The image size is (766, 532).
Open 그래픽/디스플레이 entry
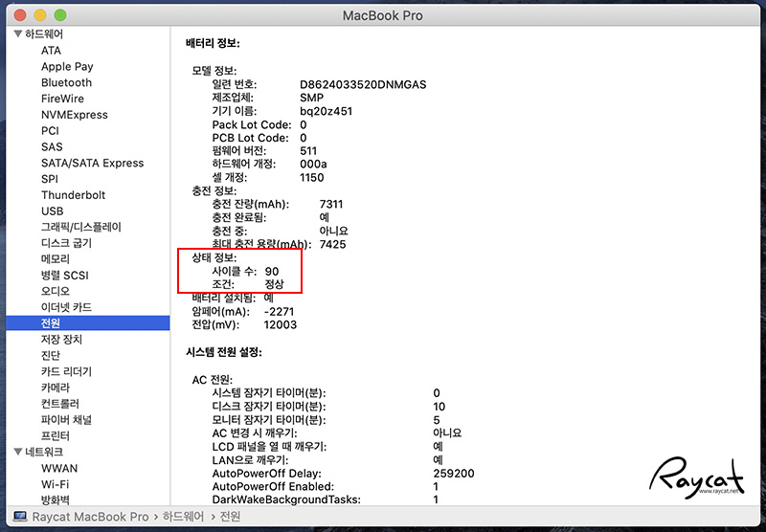pos(81,227)
